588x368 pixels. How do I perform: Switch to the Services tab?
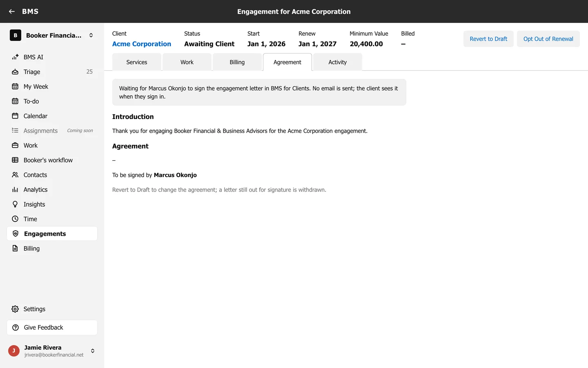(x=137, y=62)
